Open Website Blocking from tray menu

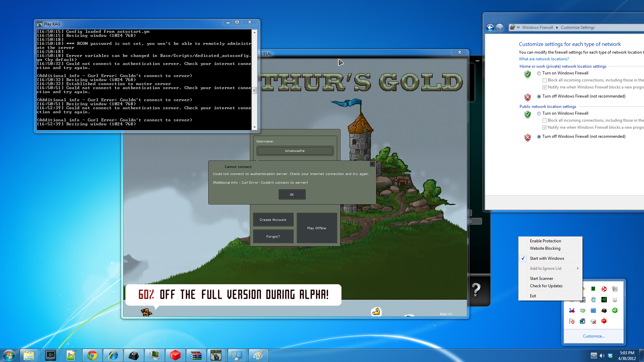click(550, 248)
